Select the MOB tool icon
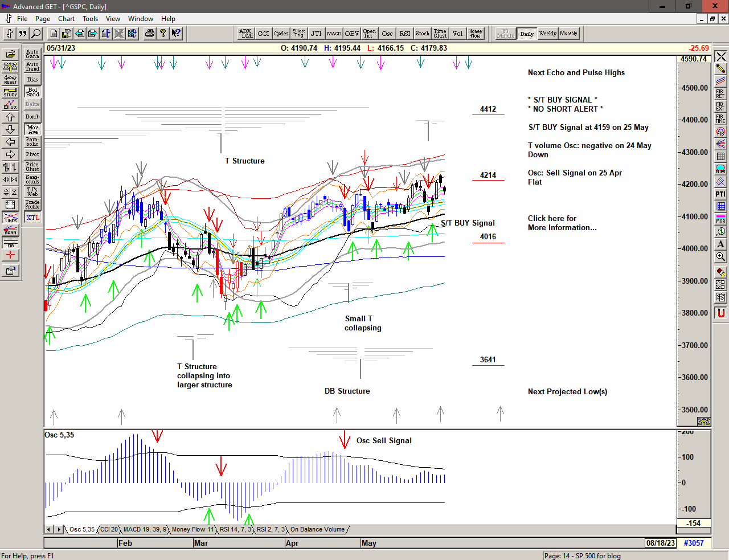Viewport: 729px width, 560px height. pyautogui.click(x=720, y=219)
